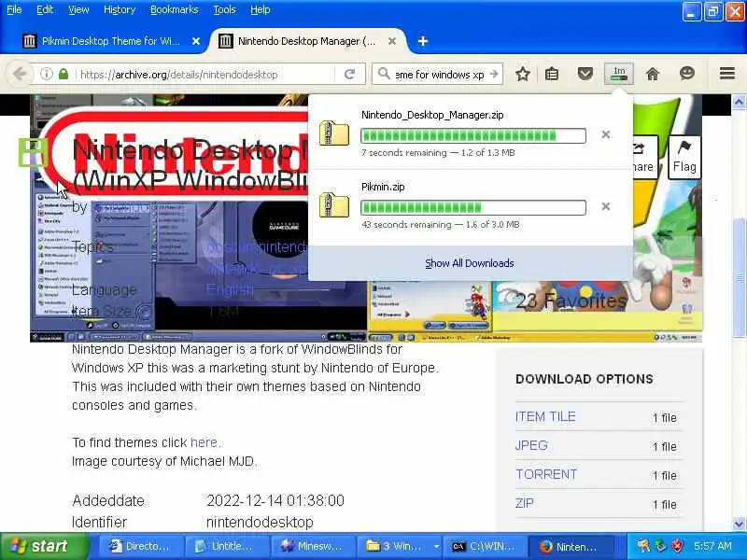
Task: Open the Windows start menu
Action: pos(44,546)
